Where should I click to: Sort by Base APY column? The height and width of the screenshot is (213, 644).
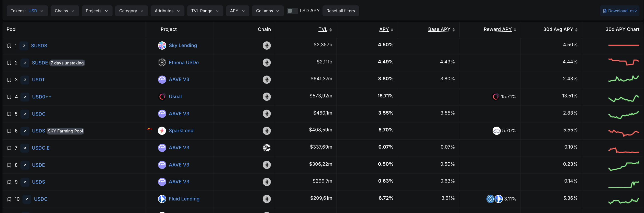[441, 29]
